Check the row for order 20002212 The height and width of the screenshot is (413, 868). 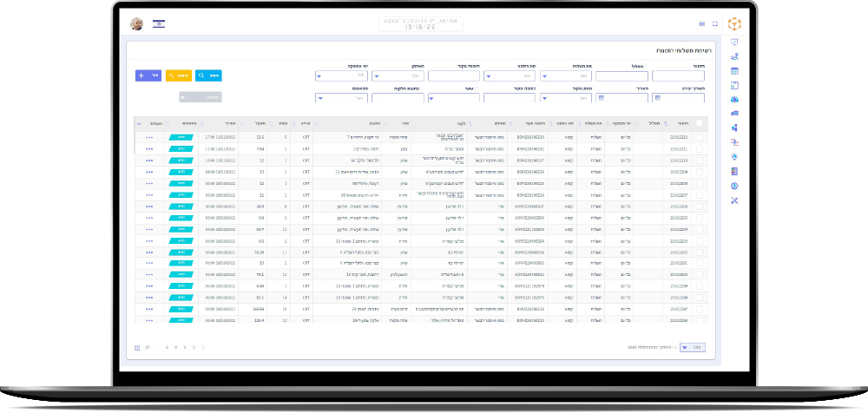tap(700, 137)
